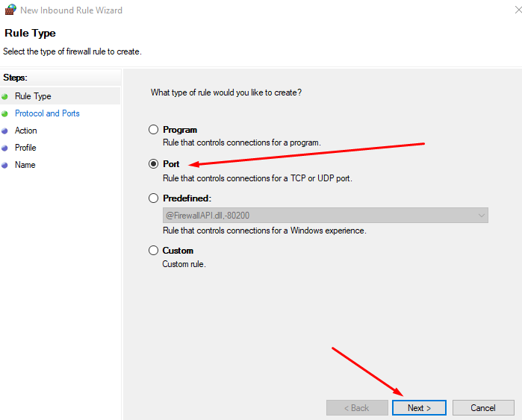Image resolution: width=522 pixels, height=420 pixels.
Task: Click green bullet next to Protocol and Ports
Action: [x=5, y=113]
